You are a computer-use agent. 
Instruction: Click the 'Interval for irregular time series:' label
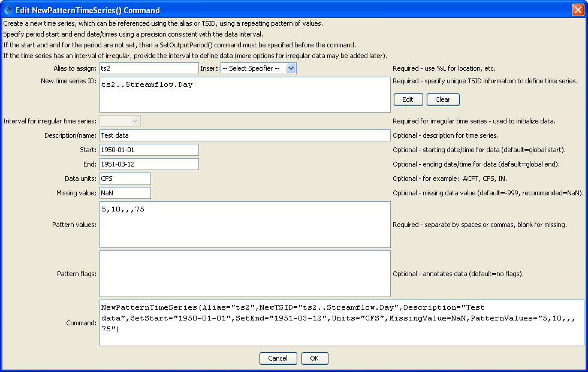50,121
